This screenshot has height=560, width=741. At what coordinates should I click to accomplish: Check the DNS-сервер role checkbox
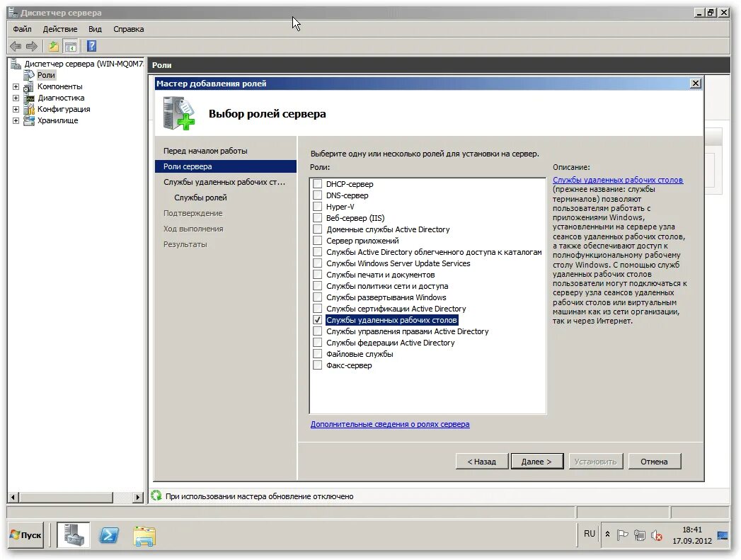318,195
